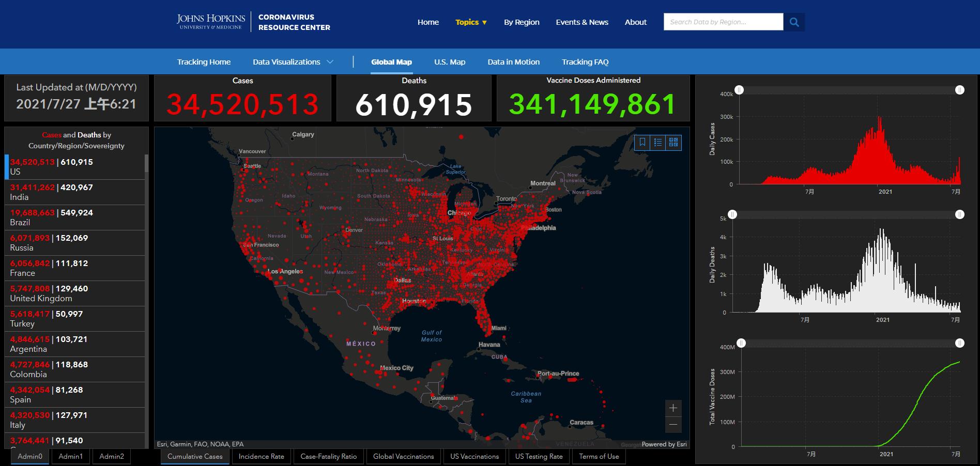Select Argentina in country list

click(x=75, y=344)
